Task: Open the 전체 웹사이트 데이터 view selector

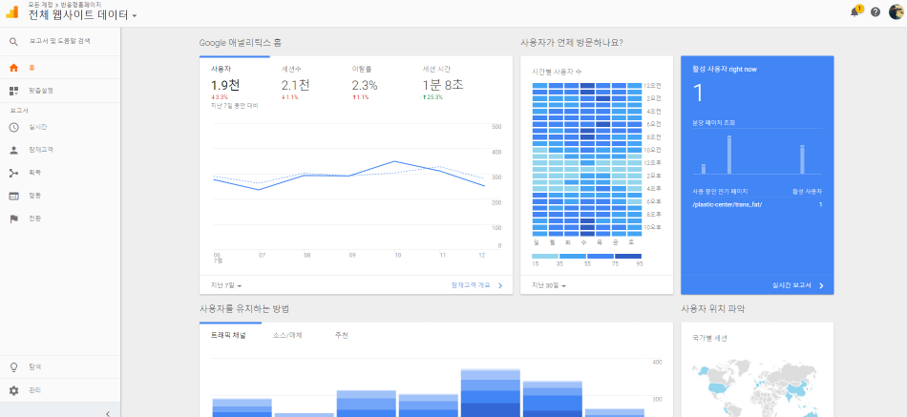Action: coord(83,16)
